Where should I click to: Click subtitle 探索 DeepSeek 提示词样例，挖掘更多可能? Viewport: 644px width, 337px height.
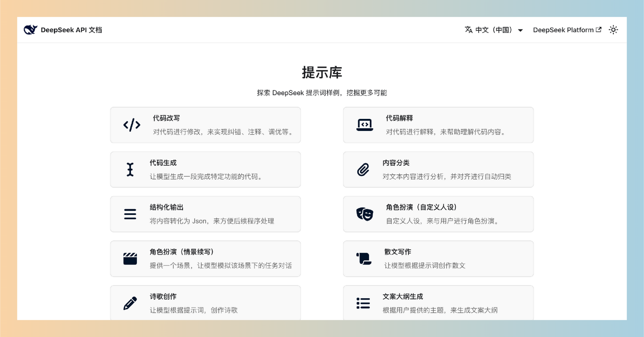322,93
